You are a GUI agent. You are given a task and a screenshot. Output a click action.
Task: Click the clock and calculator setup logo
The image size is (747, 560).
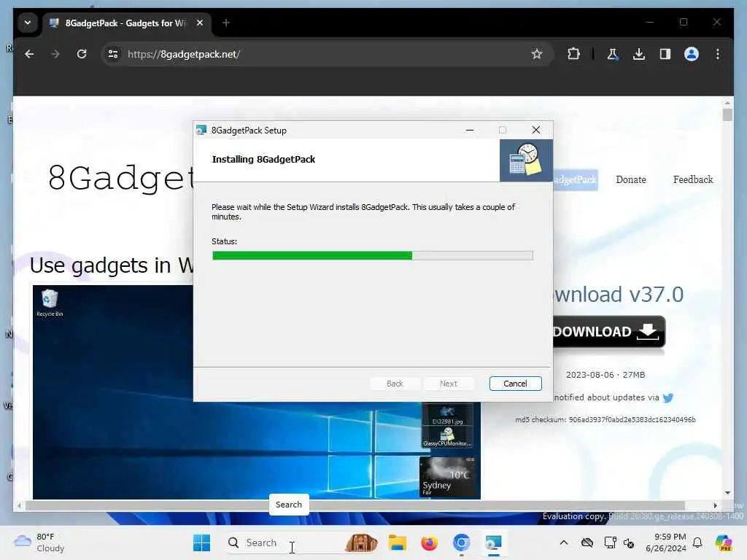coord(526,160)
